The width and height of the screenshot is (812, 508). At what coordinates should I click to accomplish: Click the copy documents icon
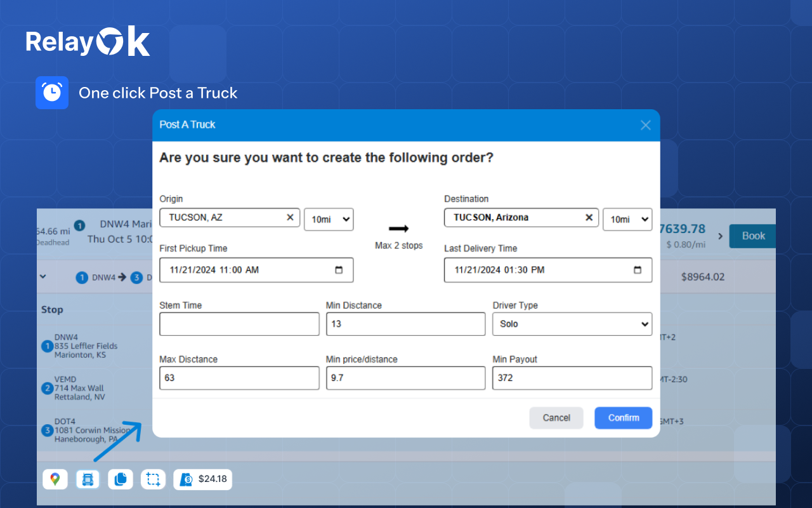pos(121,479)
